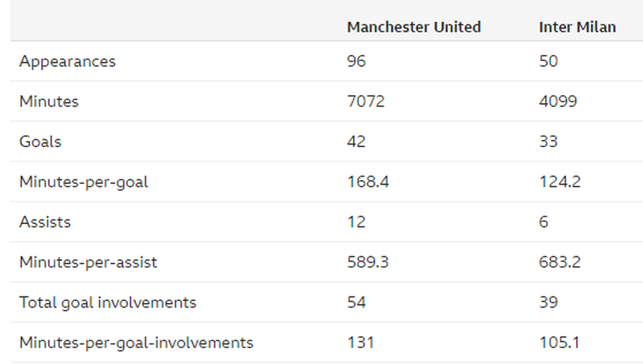Click Manchester United appearances value 96

point(356,62)
